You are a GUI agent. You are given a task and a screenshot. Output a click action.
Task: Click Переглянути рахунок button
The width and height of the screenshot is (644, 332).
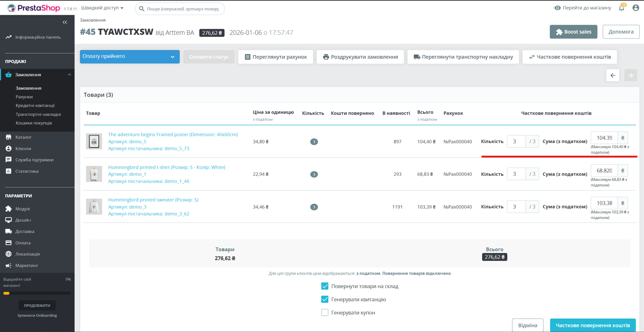pos(275,57)
